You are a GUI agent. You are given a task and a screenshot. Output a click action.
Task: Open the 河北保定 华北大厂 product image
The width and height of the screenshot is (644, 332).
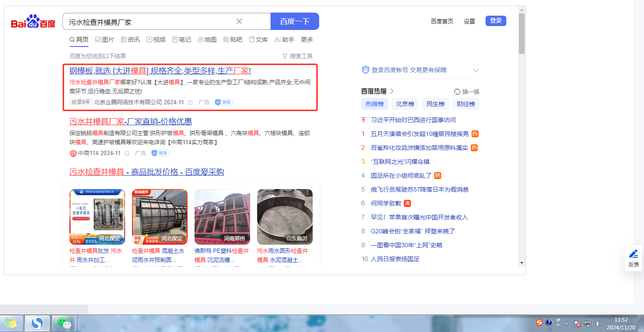[160, 217]
